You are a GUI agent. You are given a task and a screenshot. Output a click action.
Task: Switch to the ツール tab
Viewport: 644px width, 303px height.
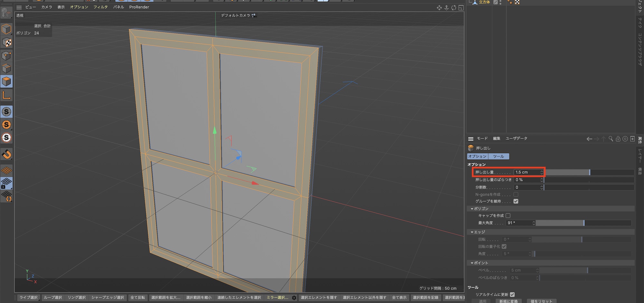click(498, 156)
